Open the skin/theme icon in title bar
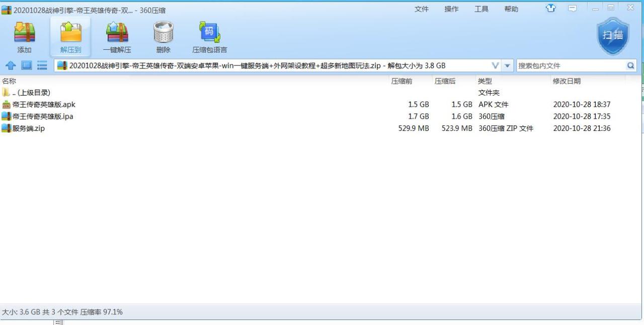 tap(551, 9)
